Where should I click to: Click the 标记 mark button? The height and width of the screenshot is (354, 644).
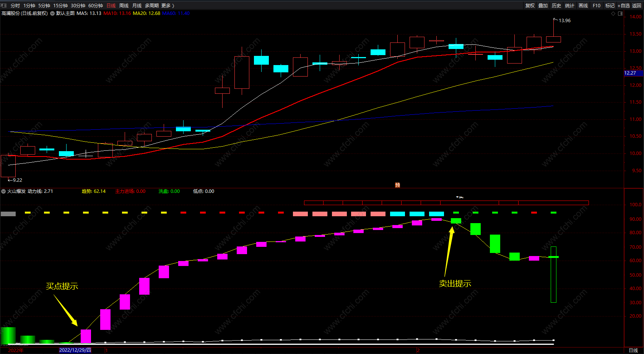[610, 6]
